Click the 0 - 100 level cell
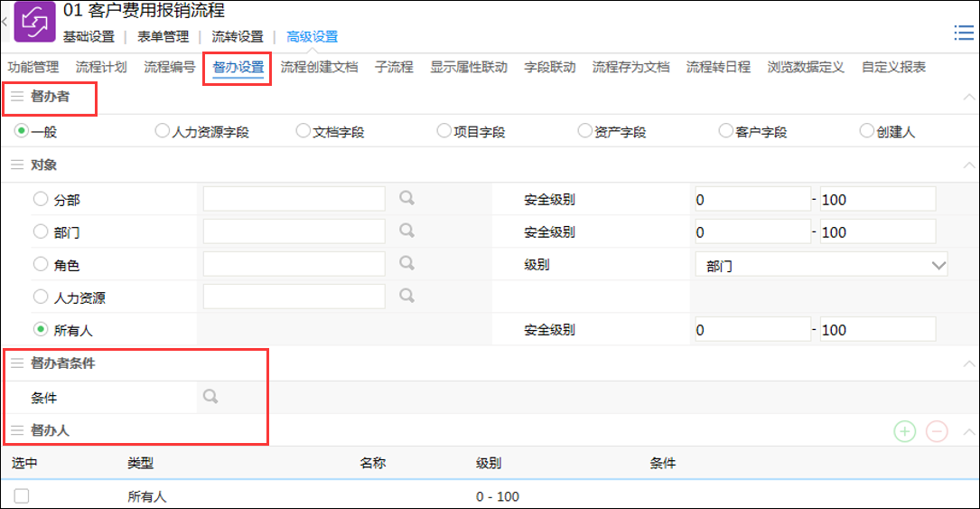This screenshot has width=980, height=509. [498, 496]
